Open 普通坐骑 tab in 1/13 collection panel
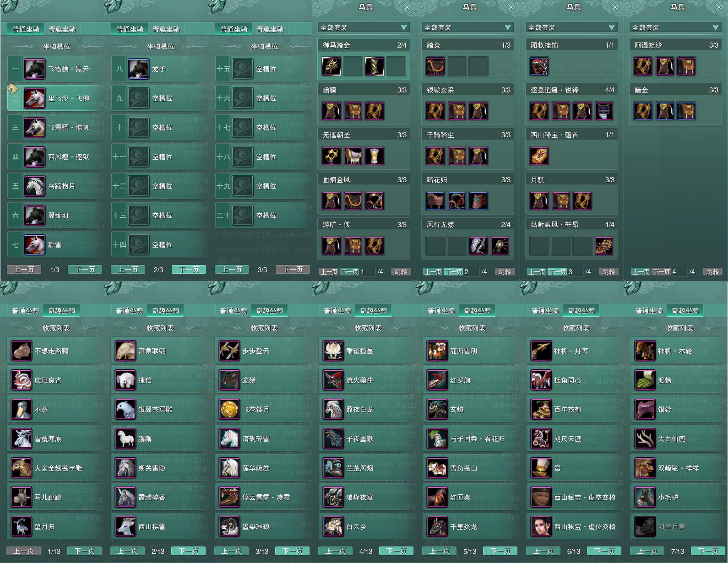The height and width of the screenshot is (563, 728). pos(26,310)
